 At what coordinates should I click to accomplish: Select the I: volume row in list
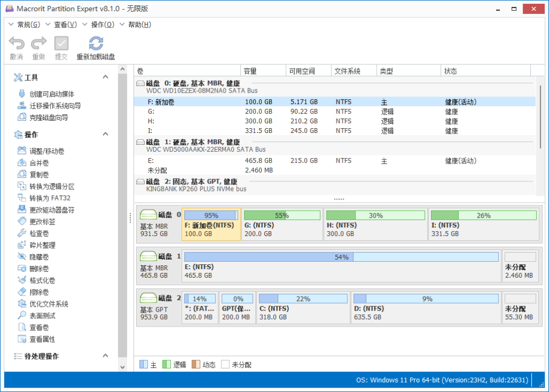coord(335,131)
